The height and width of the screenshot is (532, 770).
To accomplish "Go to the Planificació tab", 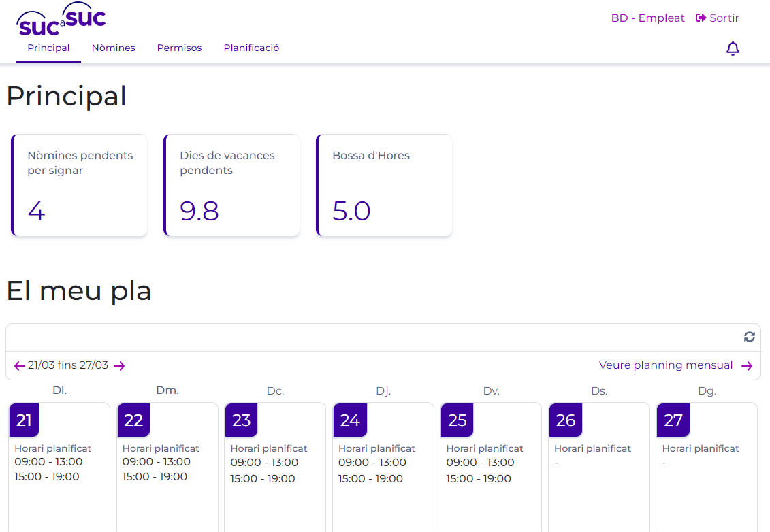I will [251, 48].
